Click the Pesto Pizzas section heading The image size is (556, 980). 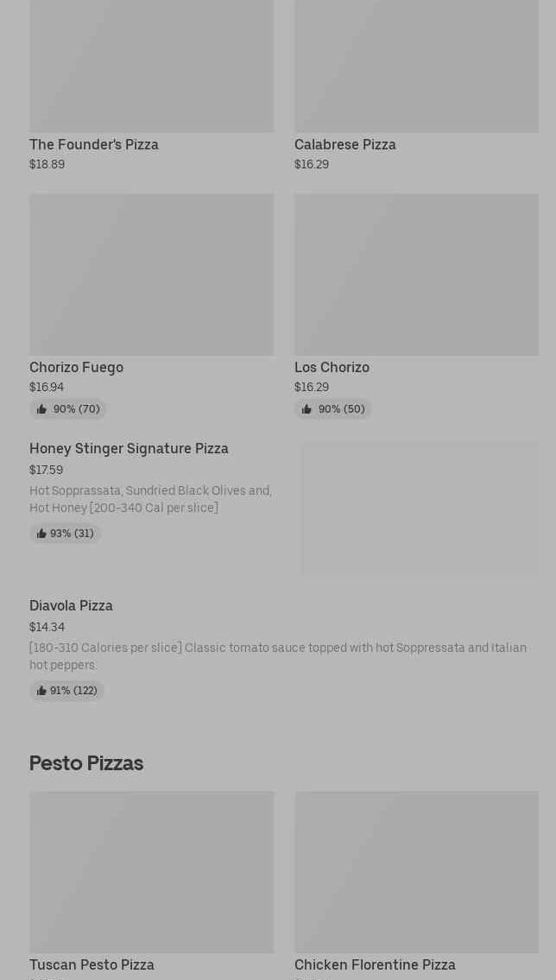[86, 763]
